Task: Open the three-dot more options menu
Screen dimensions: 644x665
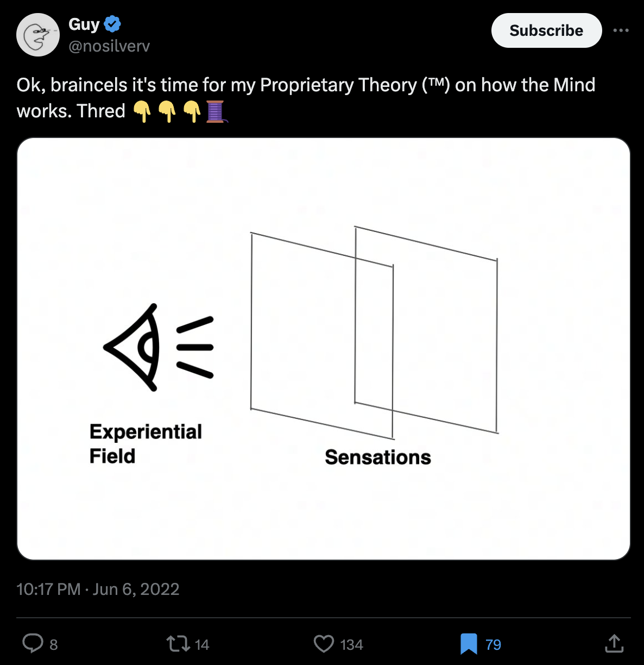Action: tap(621, 30)
